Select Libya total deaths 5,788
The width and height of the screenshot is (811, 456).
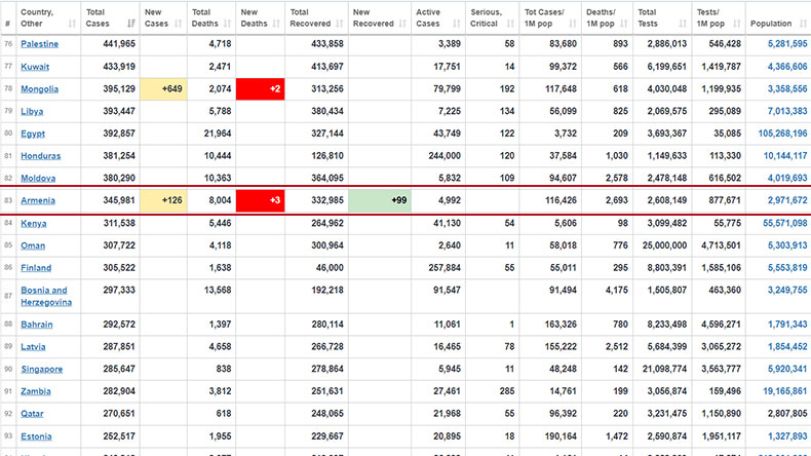[x=218, y=111]
